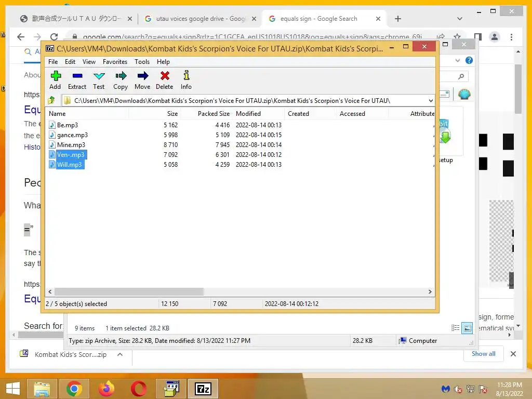Open Chrome profile avatar menu

point(495,37)
